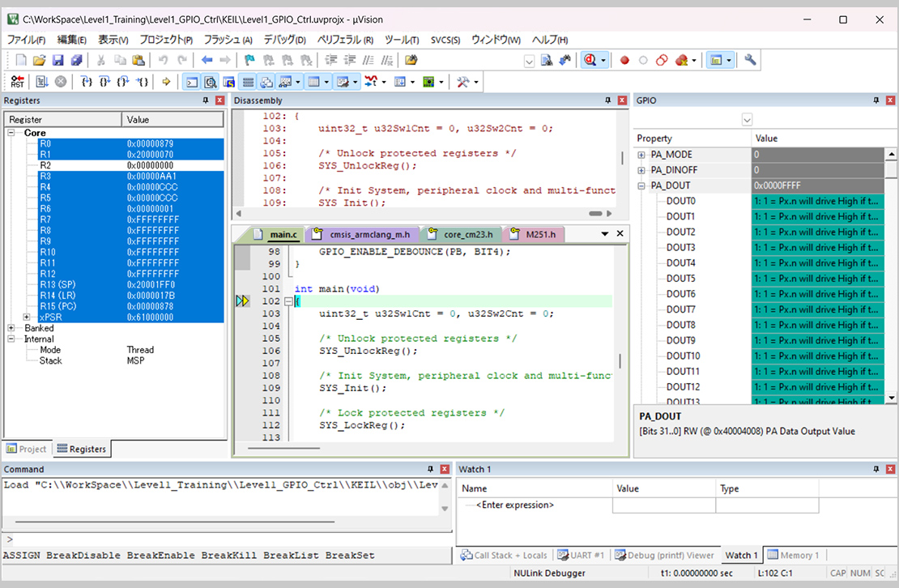
Task: Toggle the Disassembly window toolbar button
Action: [211, 82]
